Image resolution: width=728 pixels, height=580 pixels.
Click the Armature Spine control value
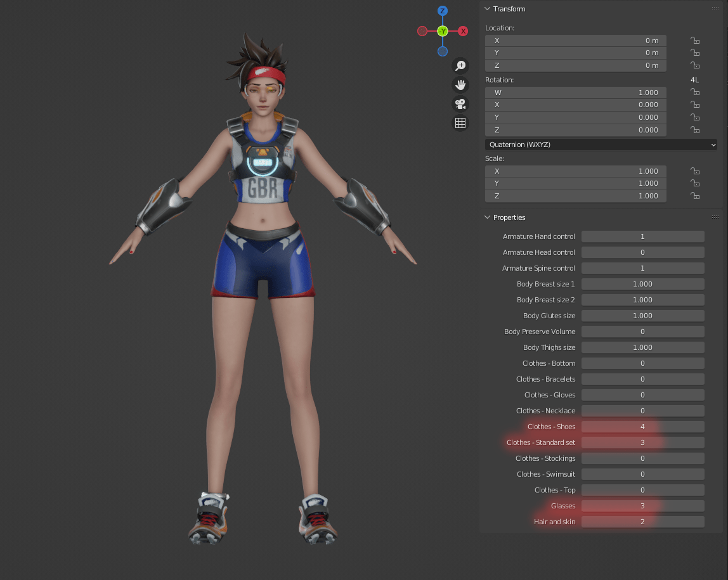(642, 268)
